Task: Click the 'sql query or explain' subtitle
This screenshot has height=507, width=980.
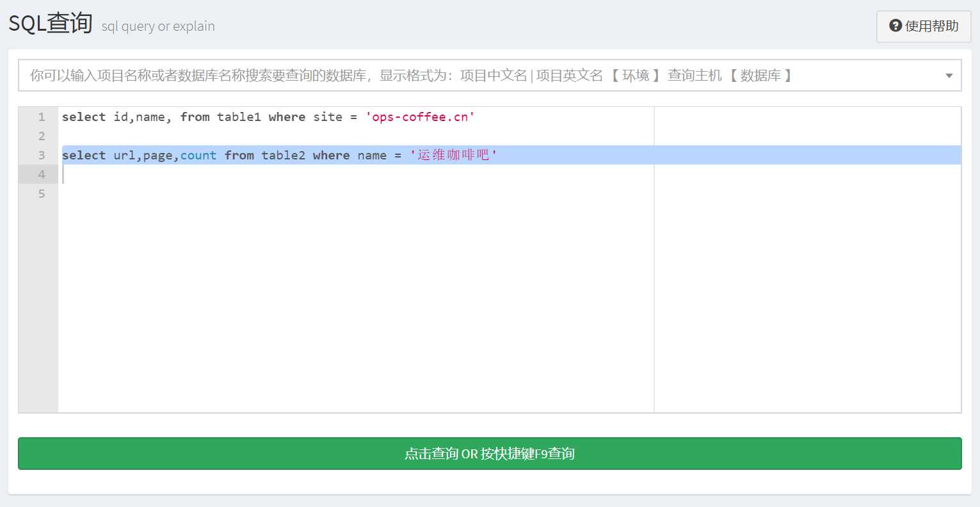Action: tap(158, 26)
